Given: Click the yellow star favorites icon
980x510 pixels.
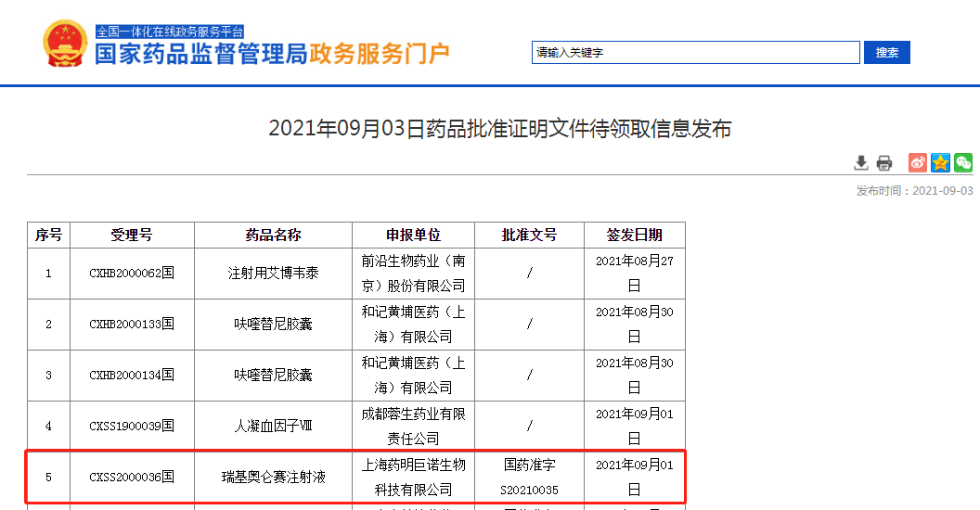Looking at the screenshot, I should coord(940,163).
